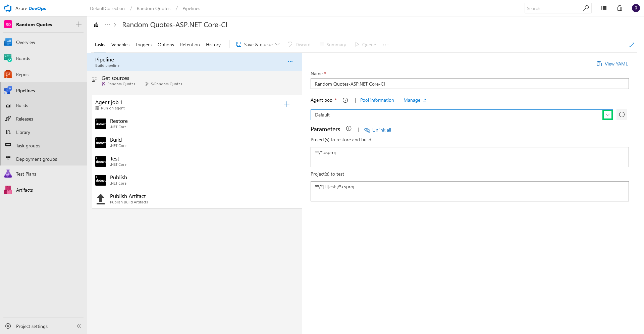
Task: Switch to the Retention tab
Action: point(190,45)
